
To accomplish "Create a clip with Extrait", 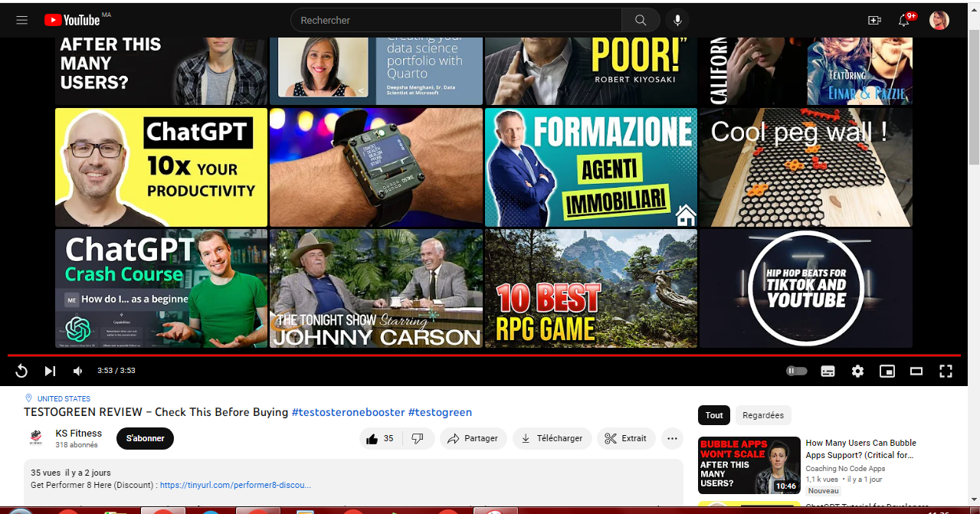I will (x=626, y=438).
